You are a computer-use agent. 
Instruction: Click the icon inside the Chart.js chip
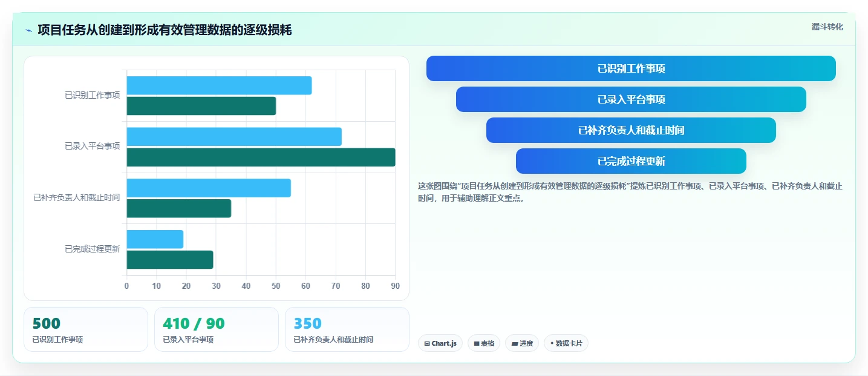point(427,343)
